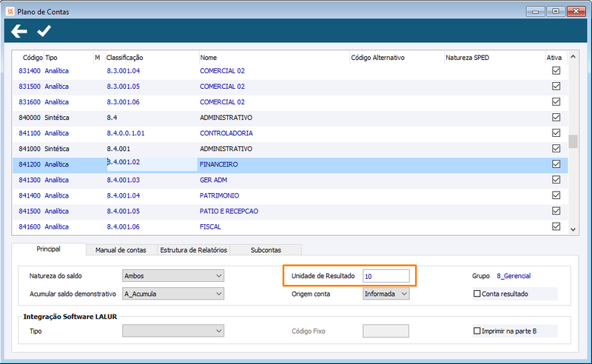592x364 pixels.
Task: Toggle Ativa checkbox for account 831400
Action: tap(556, 70)
